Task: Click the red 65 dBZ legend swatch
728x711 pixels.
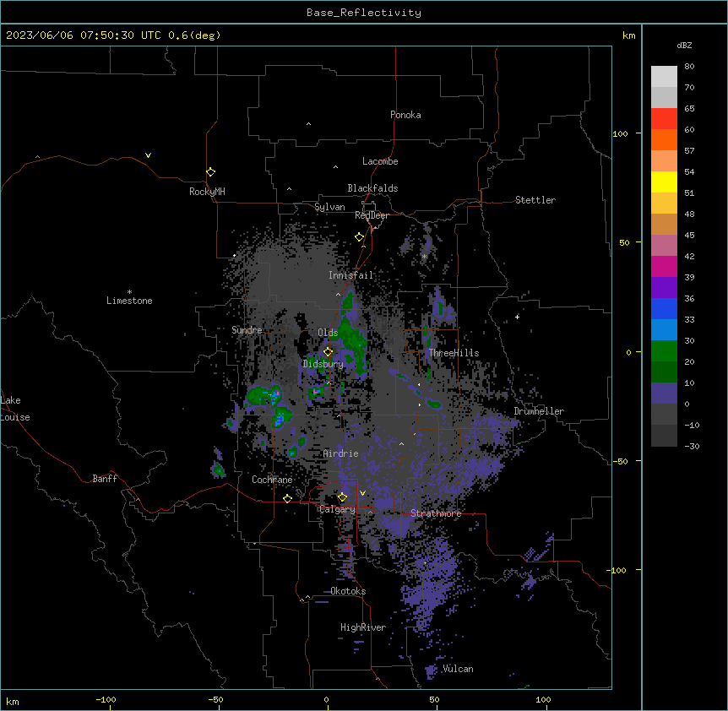Action: point(664,119)
